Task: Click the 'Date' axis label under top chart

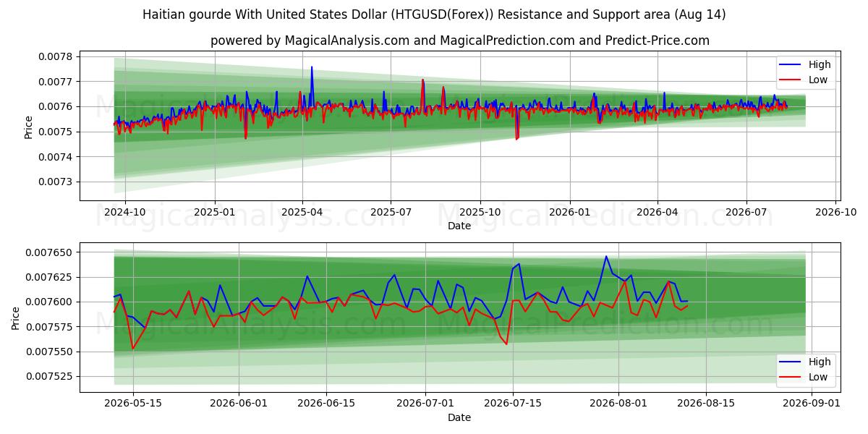Action: (459, 226)
